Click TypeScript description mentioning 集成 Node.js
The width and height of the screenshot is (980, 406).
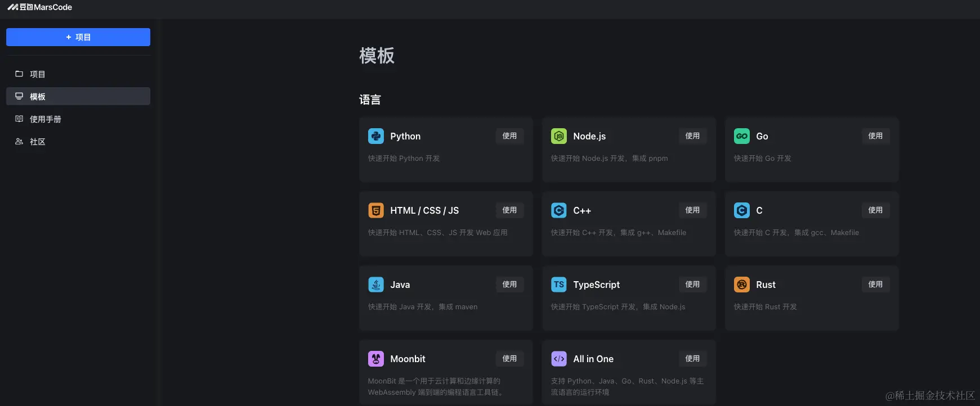click(x=618, y=307)
